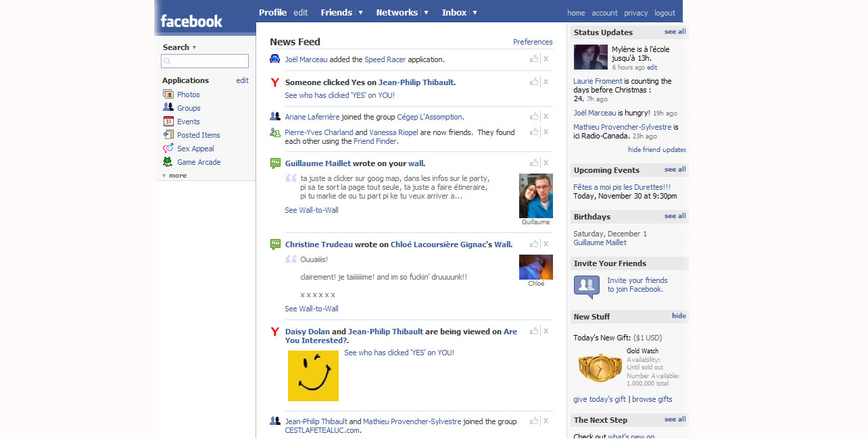Click Invite Your Friends people icon
868x439 pixels.
(587, 286)
